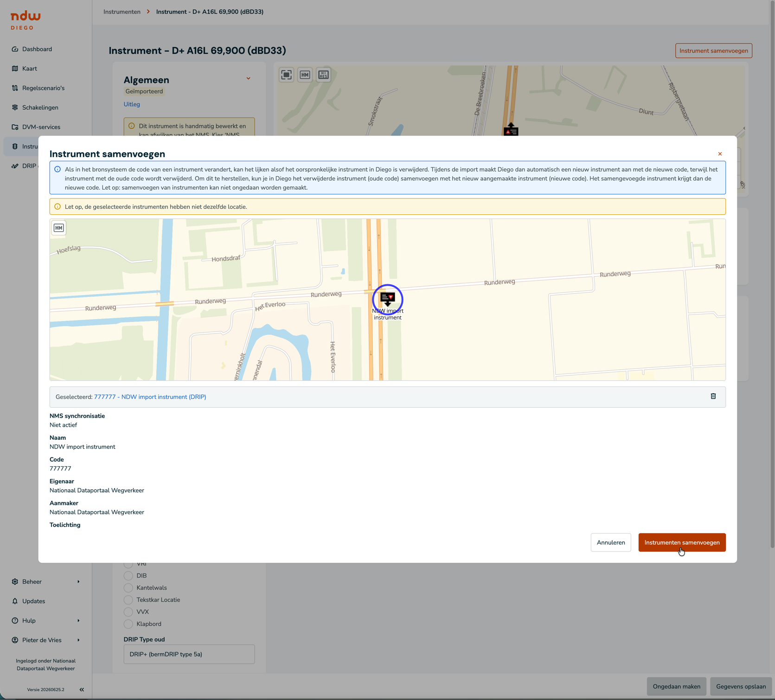
Task: Toggle the HM hectometer markers in modal map
Action: [x=59, y=228]
